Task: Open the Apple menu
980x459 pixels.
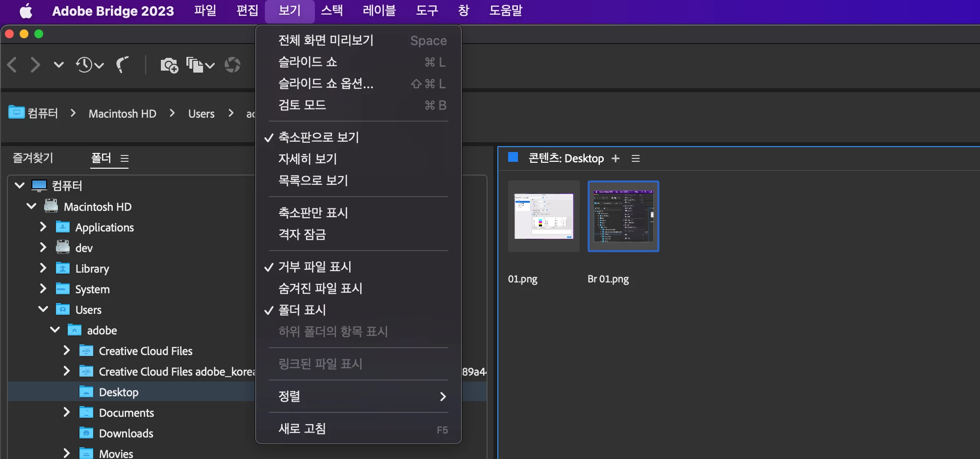Action: [x=26, y=11]
